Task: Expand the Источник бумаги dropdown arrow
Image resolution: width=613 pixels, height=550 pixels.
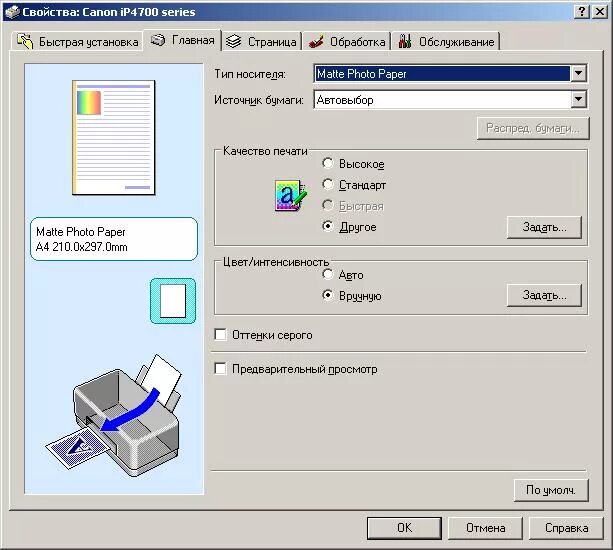Action: point(579,99)
